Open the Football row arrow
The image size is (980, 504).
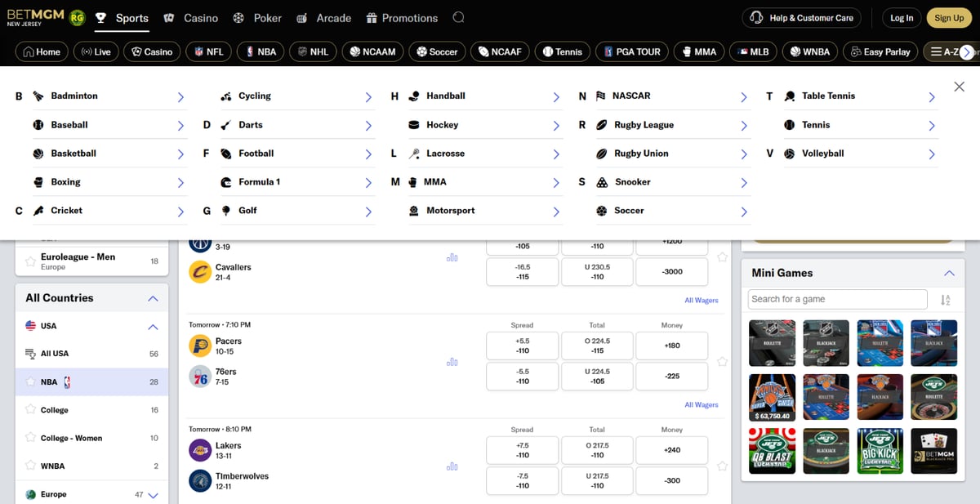(x=368, y=154)
